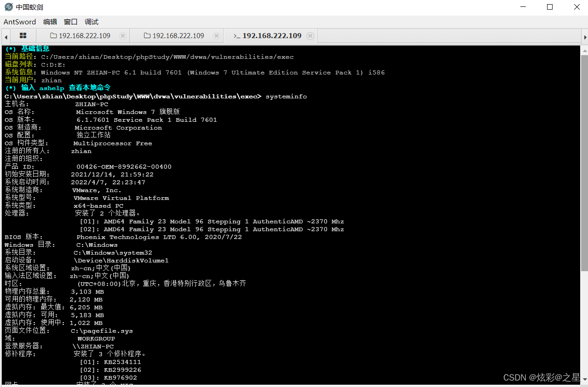Click the tab bar left scroll arrow
The width and height of the screenshot is (588, 387).
click(x=6, y=36)
